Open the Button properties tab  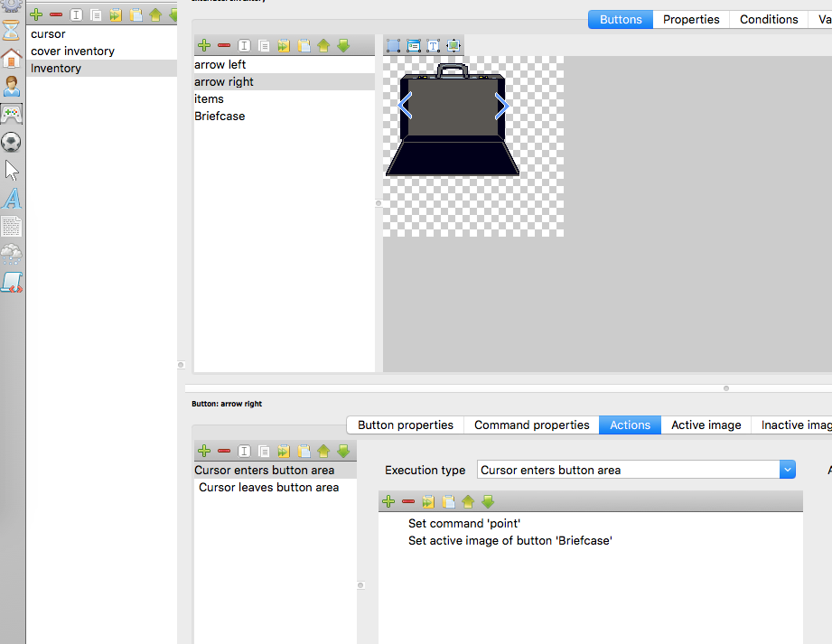(406, 425)
